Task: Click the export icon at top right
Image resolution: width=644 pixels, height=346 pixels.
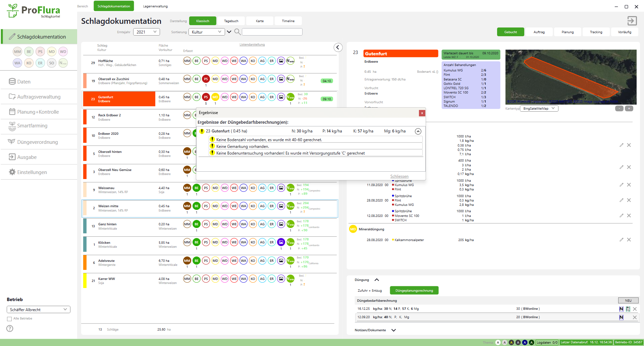Action: tap(632, 21)
